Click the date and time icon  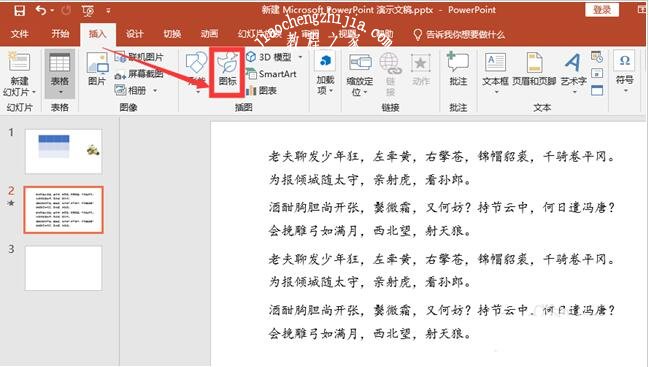point(597,57)
